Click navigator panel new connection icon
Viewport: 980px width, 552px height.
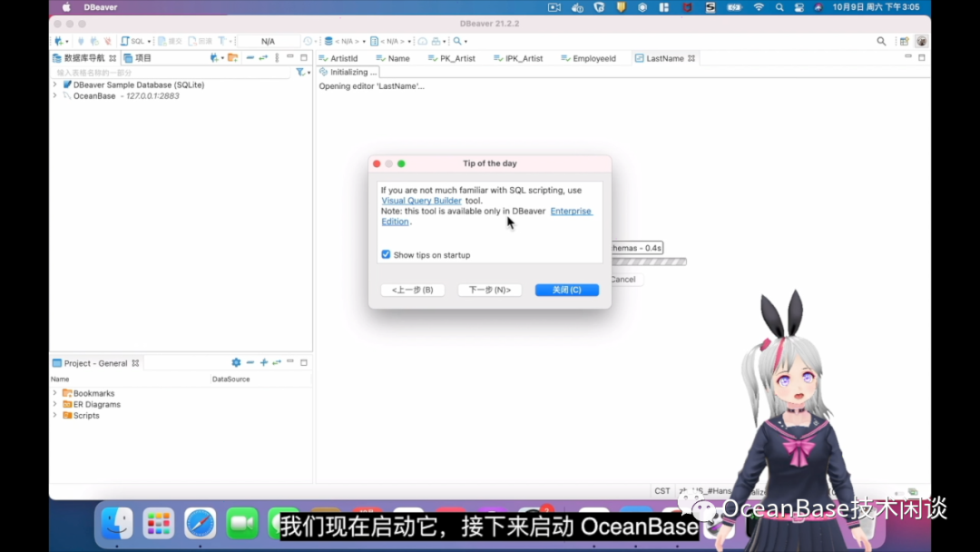tap(214, 58)
